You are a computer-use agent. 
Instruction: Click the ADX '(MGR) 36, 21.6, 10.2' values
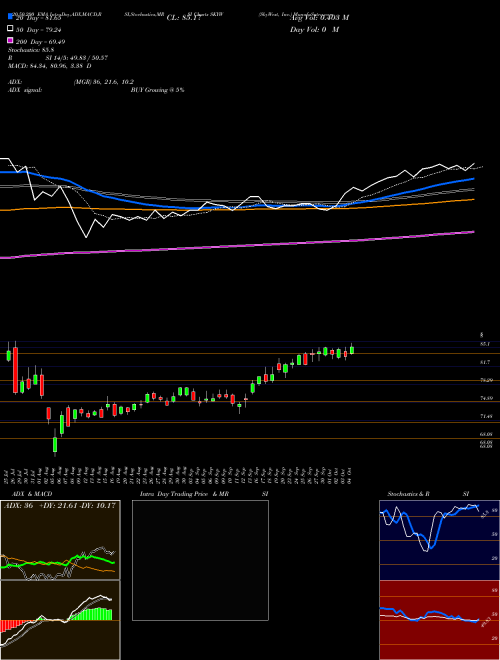pos(104,82)
